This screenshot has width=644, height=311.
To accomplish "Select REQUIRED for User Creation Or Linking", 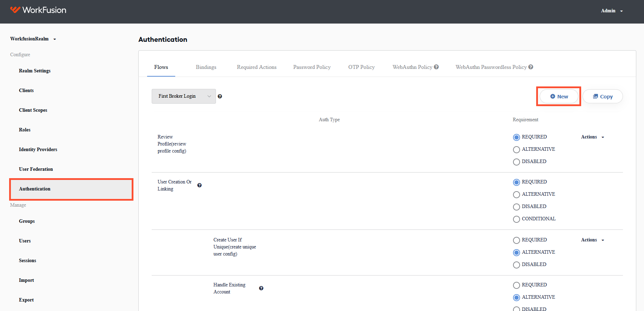I will 516,182.
